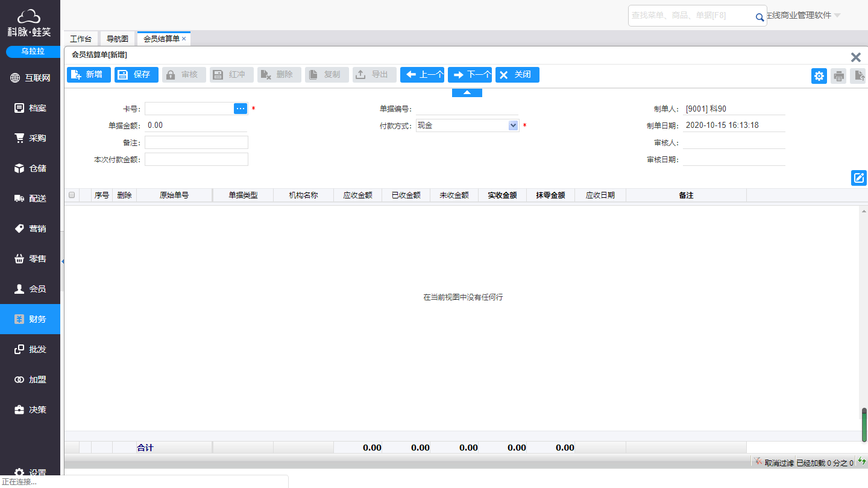Focus the 本次付款金额 input field
This screenshot has height=488, width=868.
(197, 159)
